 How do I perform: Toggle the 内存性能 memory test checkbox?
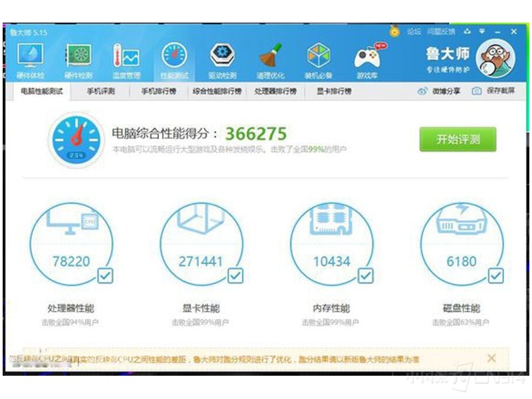pos(365,275)
